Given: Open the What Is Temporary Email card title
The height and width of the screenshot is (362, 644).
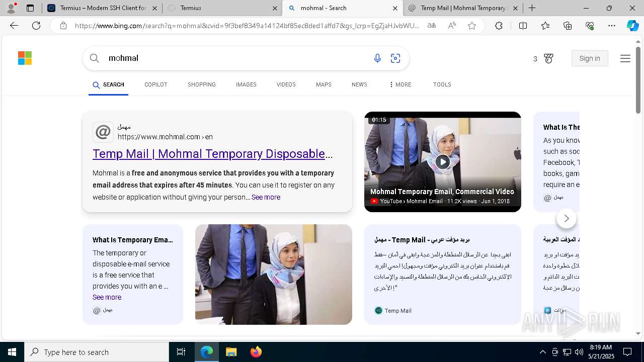Looking at the screenshot, I should click(x=133, y=240).
